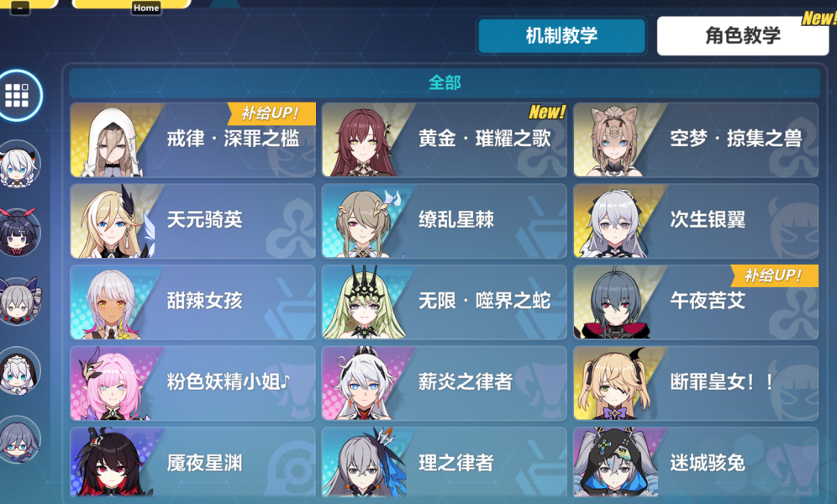
Task: Pick the 甜辣女孩 character card
Action: tap(192, 302)
